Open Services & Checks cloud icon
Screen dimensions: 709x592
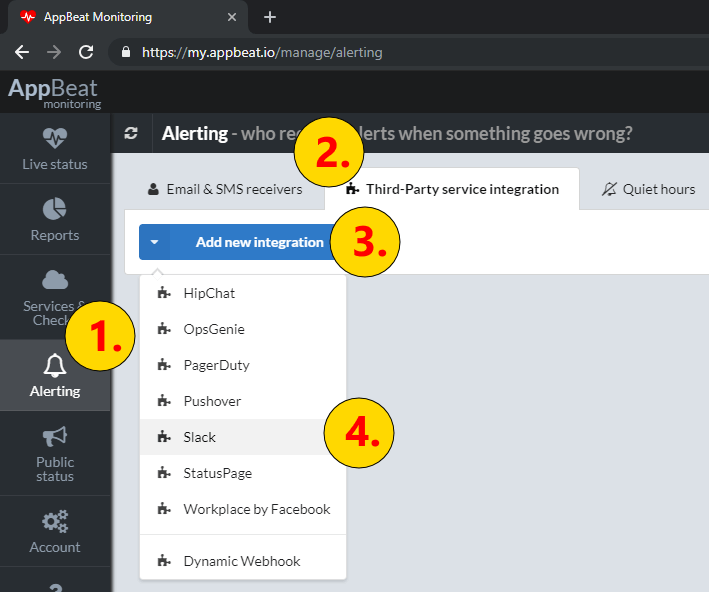[x=55, y=279]
